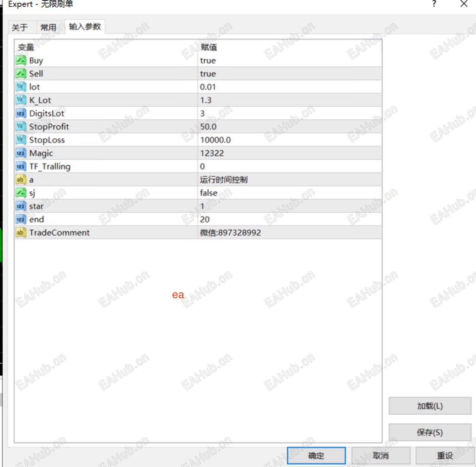
Task: Click the StopProfit variable type icon
Action: tap(21, 127)
